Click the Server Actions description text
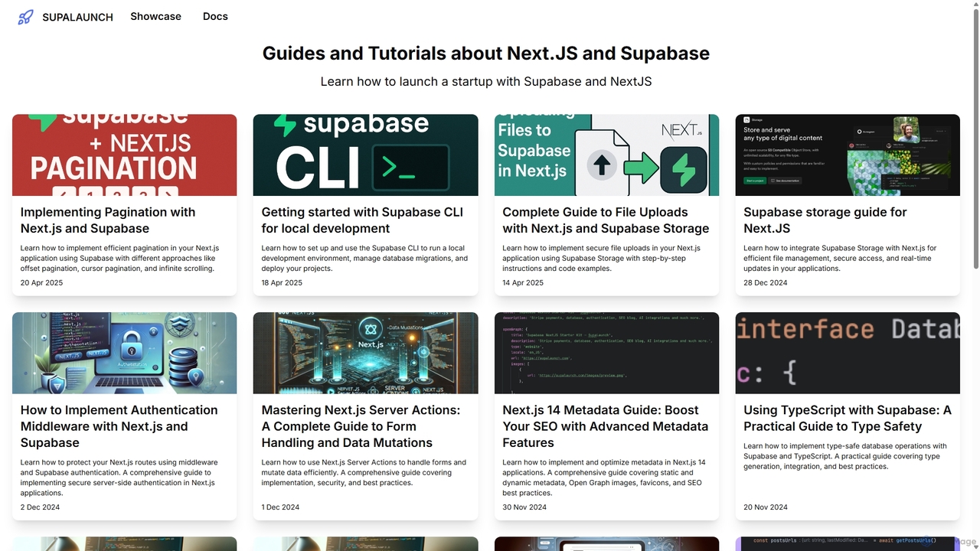 click(x=364, y=473)
